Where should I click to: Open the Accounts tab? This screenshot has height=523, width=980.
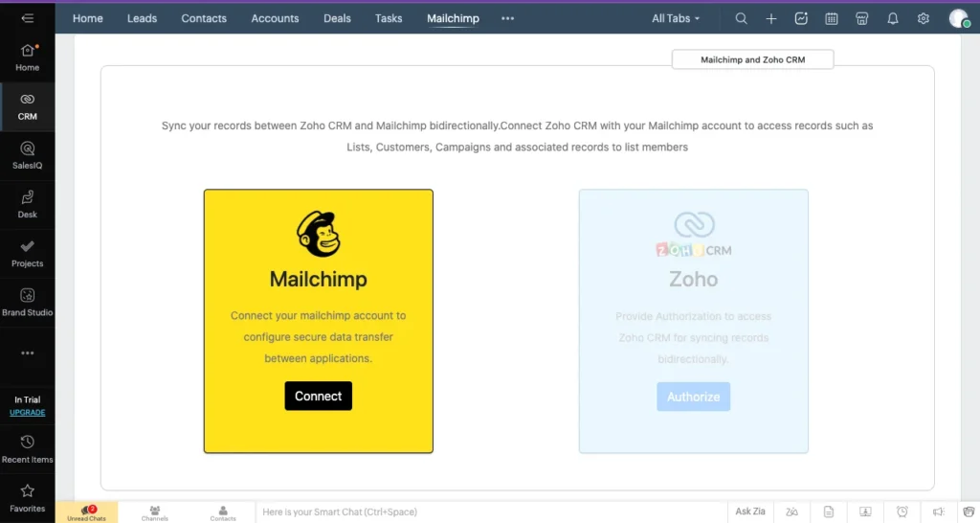click(275, 19)
